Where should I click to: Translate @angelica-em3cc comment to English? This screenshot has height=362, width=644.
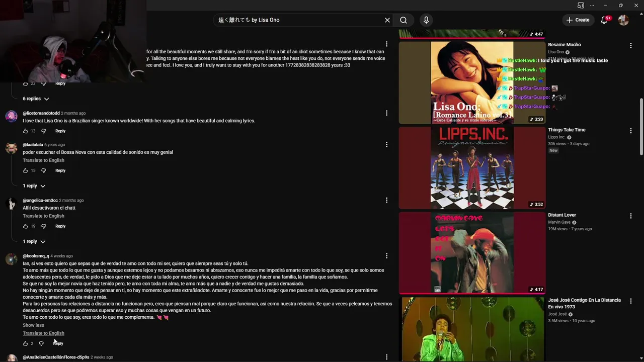(x=43, y=216)
